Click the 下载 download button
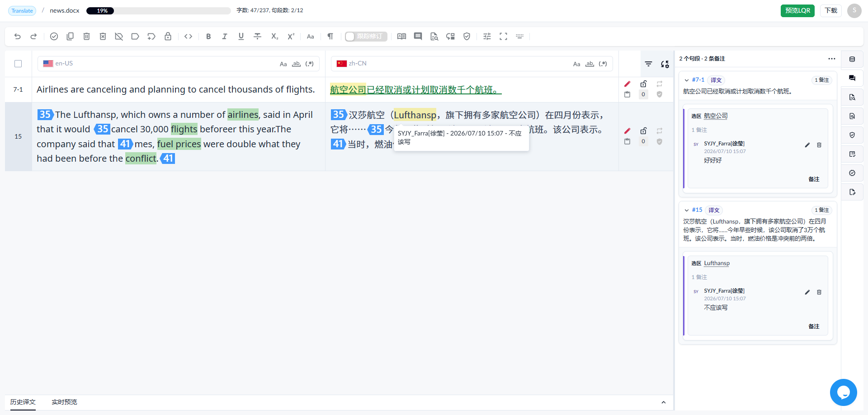Viewport: 868px width, 415px height. (831, 10)
